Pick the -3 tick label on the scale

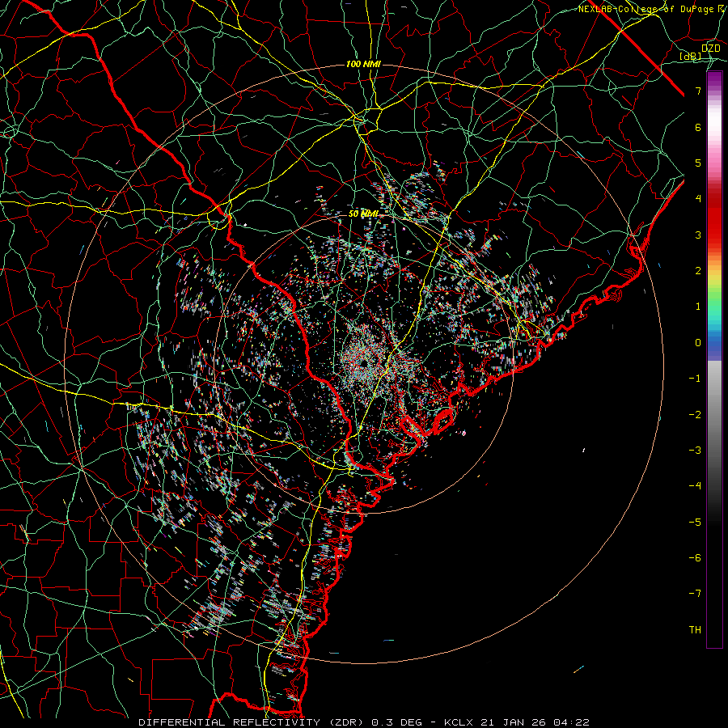coord(695,451)
